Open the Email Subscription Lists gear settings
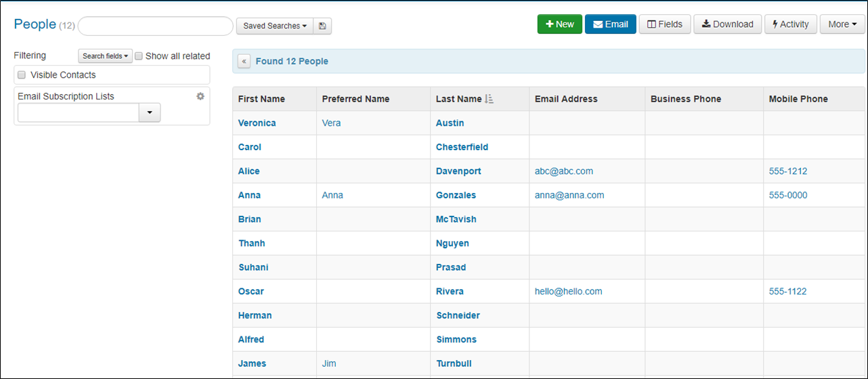The width and height of the screenshot is (868, 379). pos(200,96)
